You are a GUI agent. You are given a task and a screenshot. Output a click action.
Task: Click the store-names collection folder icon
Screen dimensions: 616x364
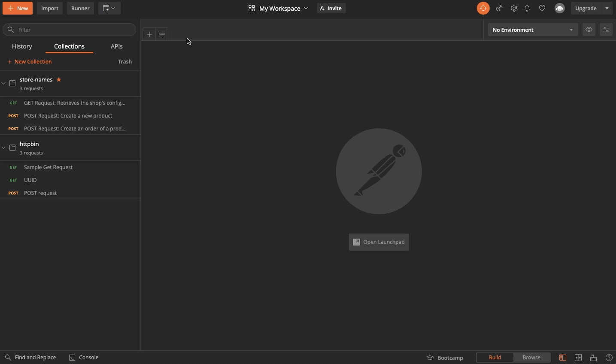click(12, 83)
